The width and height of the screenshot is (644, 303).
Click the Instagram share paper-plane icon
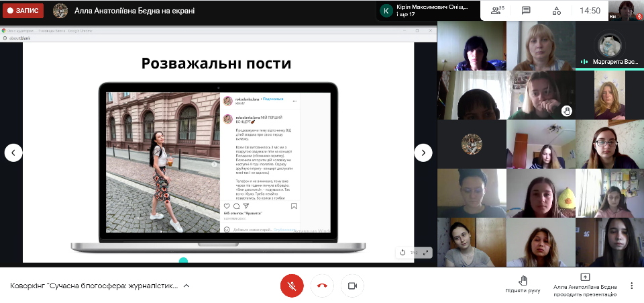point(246,206)
